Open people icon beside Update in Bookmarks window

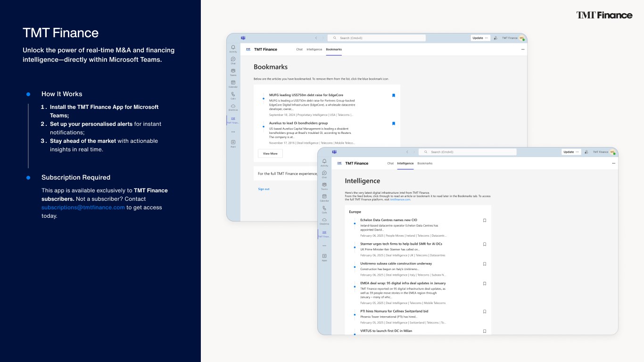495,38
